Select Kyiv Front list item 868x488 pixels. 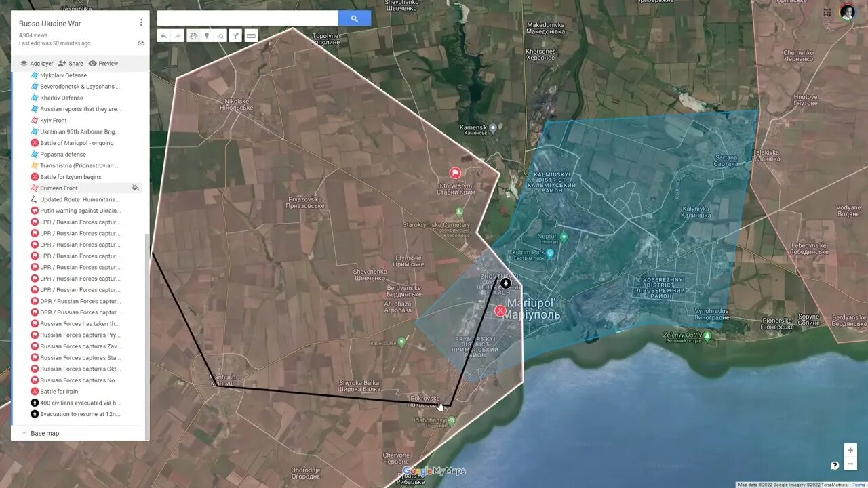click(x=53, y=121)
